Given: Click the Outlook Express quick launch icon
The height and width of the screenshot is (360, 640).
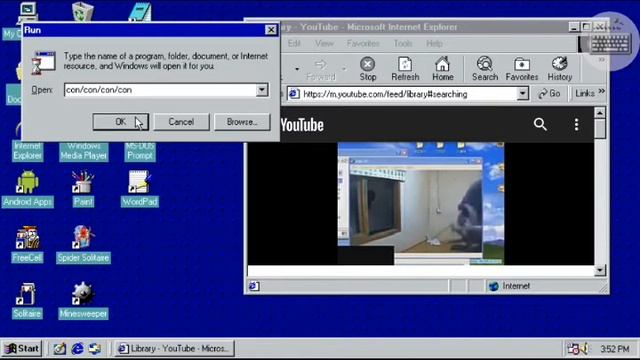Looking at the screenshot, I should click(95, 349).
